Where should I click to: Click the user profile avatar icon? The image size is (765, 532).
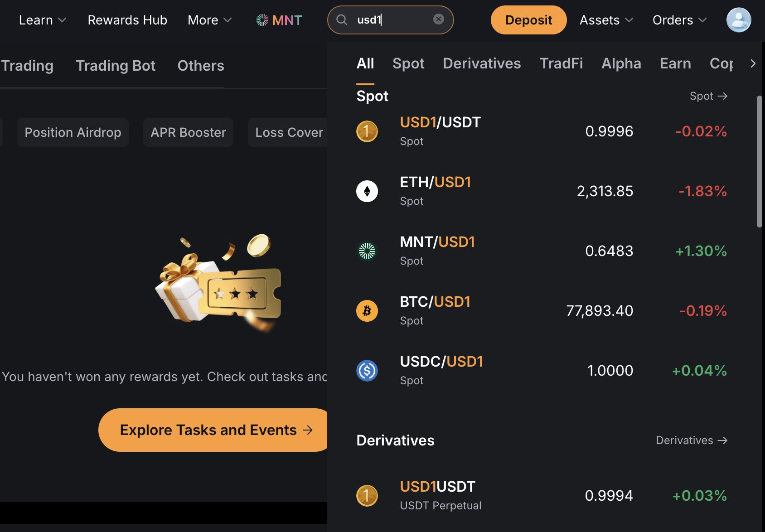coord(738,20)
